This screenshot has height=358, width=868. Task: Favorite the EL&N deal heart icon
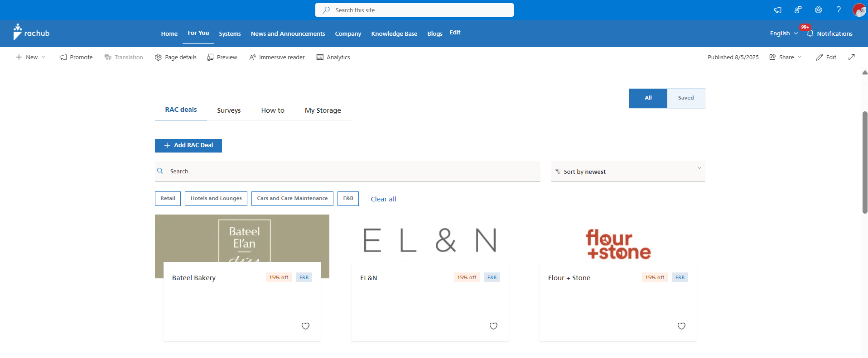pyautogui.click(x=493, y=326)
